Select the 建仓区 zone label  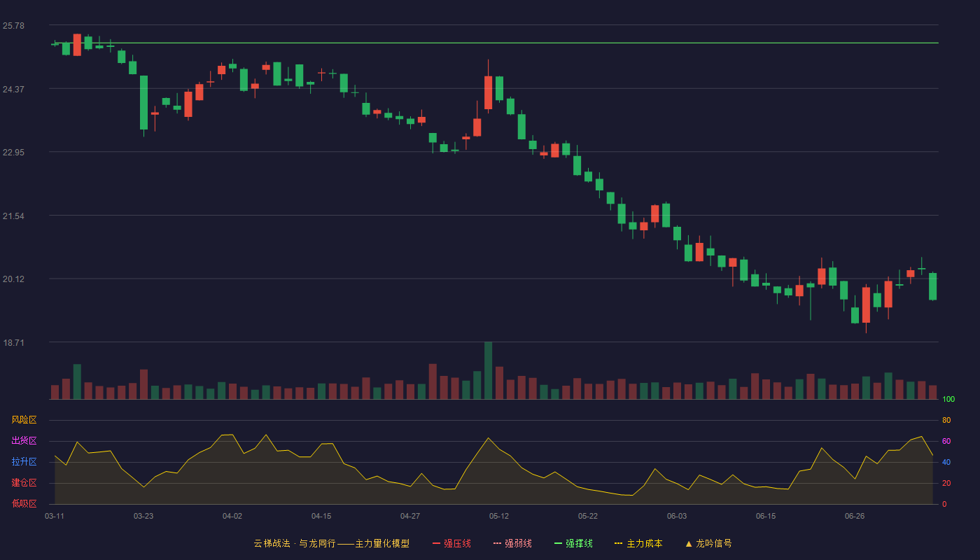click(x=24, y=483)
